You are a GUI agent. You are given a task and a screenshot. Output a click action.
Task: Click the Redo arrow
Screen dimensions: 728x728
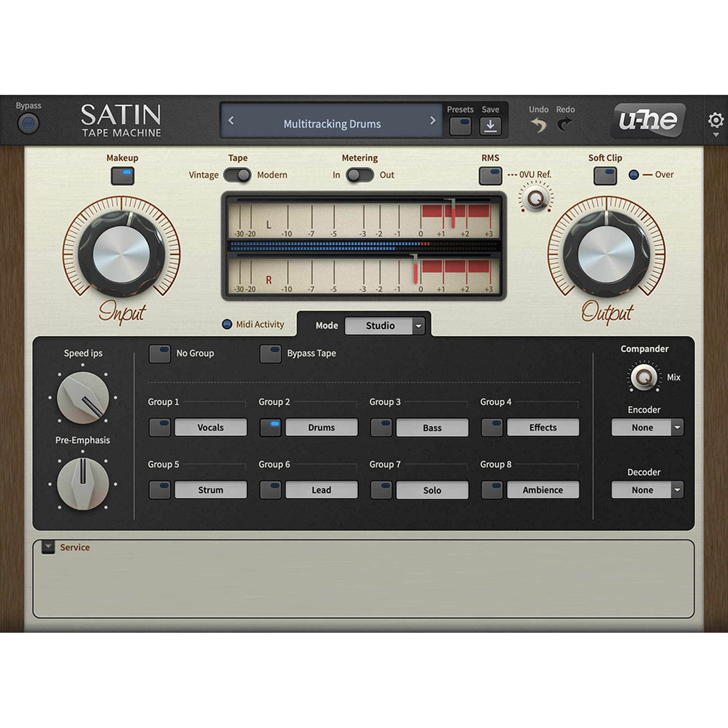point(565,124)
